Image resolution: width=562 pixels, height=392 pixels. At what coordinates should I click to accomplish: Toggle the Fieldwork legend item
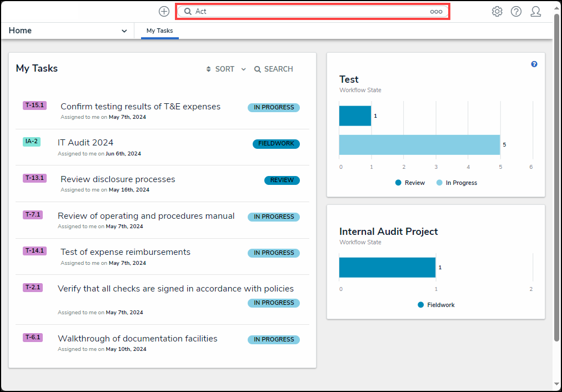pyautogui.click(x=436, y=305)
